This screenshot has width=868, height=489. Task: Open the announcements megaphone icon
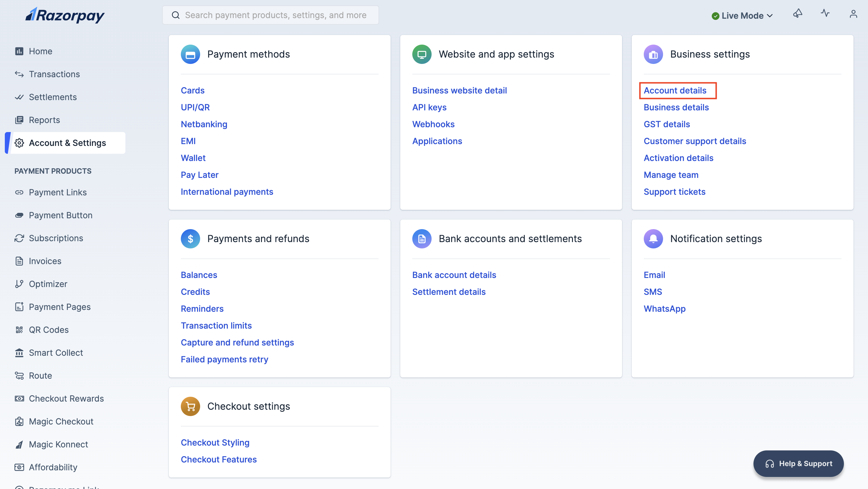[x=797, y=14]
